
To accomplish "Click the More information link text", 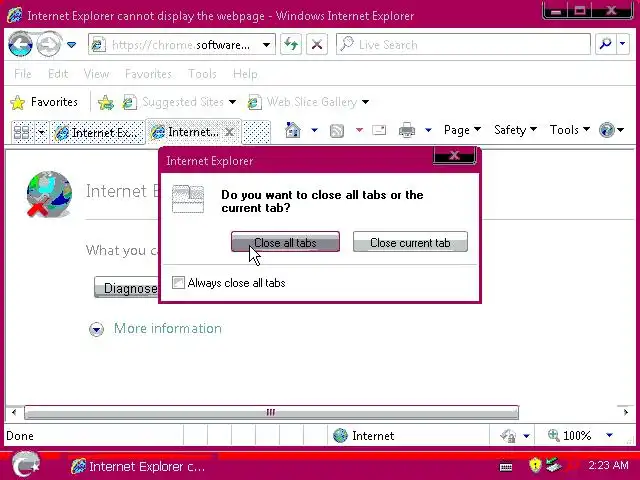I will 168,329.
